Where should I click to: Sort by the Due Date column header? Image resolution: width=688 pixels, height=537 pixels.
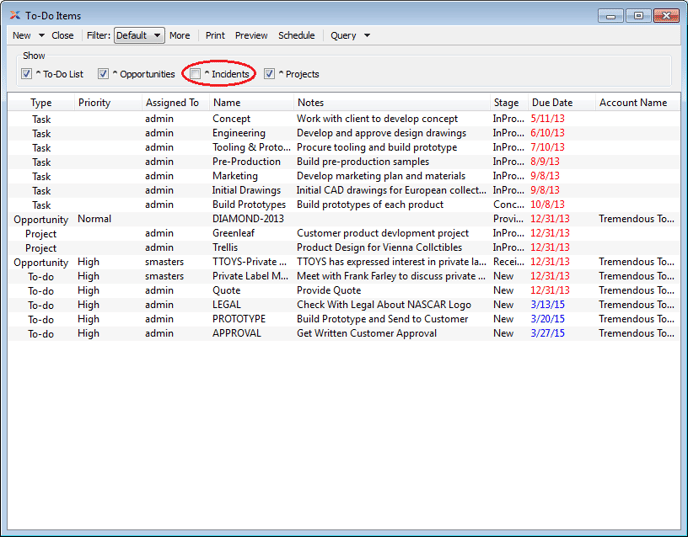[x=552, y=103]
